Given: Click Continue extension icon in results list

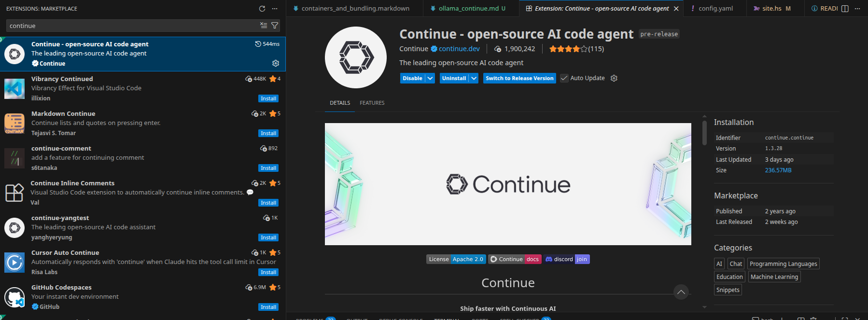Looking at the screenshot, I should point(14,54).
